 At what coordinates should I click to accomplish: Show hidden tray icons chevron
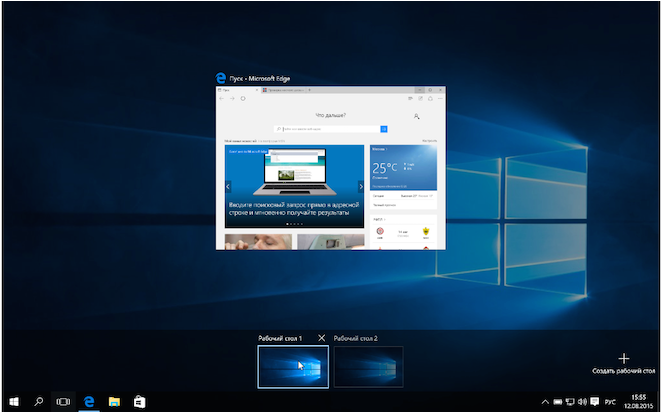click(x=545, y=402)
